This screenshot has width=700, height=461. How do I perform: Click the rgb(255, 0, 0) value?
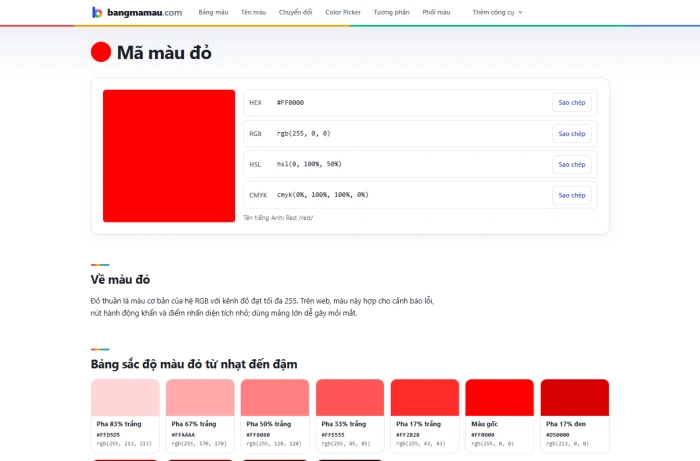[304, 133]
